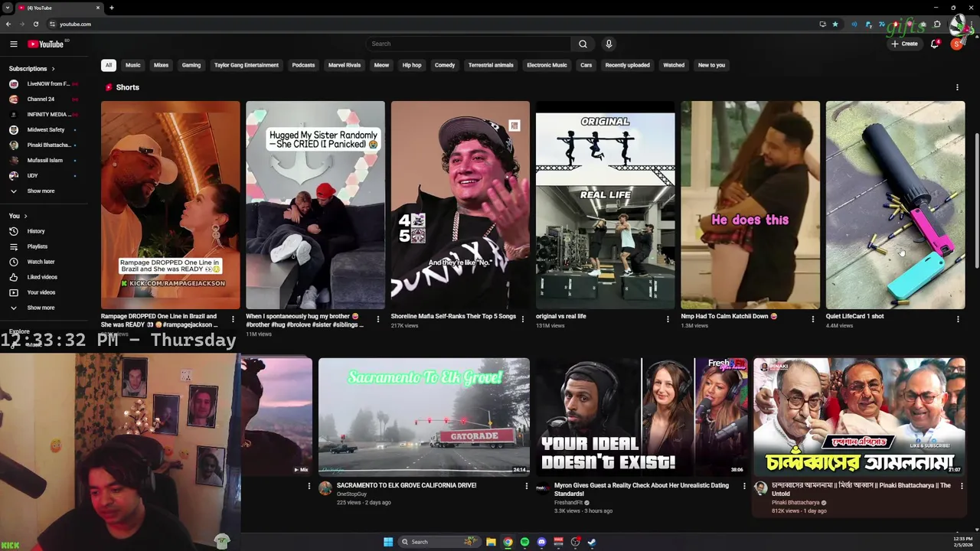This screenshot has height=551, width=980.
Task: Start voice search with microphone
Action: click(609, 44)
